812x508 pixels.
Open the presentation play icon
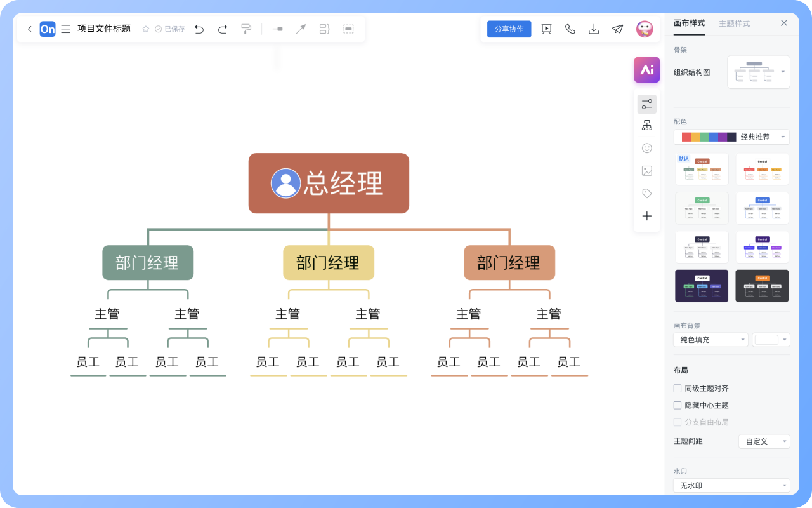546,29
